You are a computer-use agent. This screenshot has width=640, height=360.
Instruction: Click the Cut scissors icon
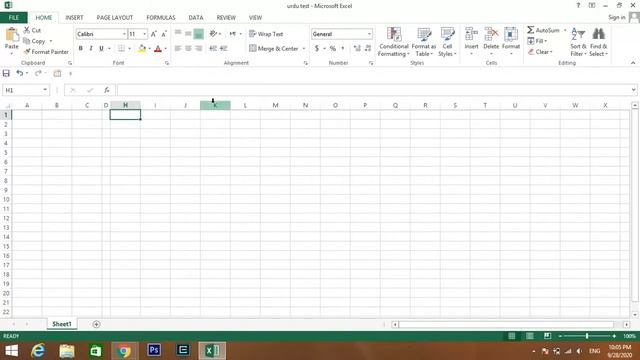(27, 30)
